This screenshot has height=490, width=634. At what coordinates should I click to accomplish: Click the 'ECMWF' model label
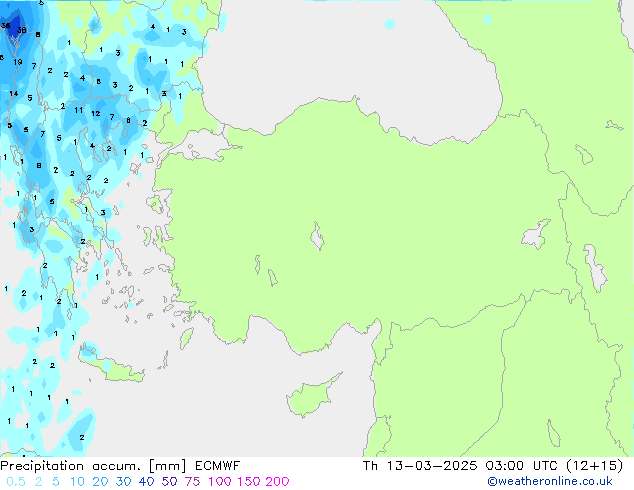(x=218, y=466)
